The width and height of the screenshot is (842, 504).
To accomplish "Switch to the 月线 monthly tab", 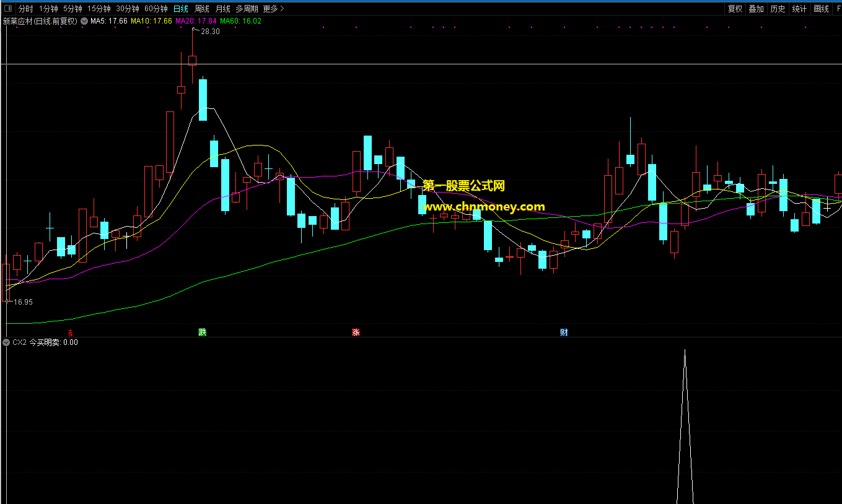I will coord(223,9).
